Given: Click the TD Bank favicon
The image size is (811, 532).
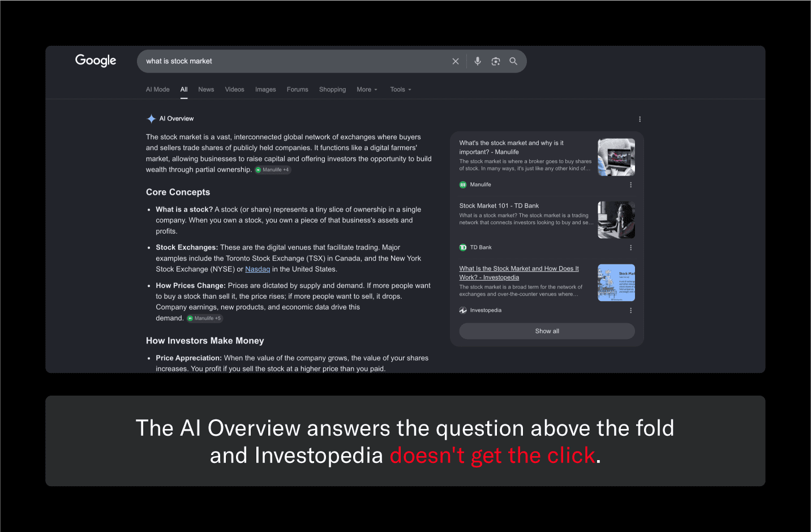Looking at the screenshot, I should [x=463, y=247].
